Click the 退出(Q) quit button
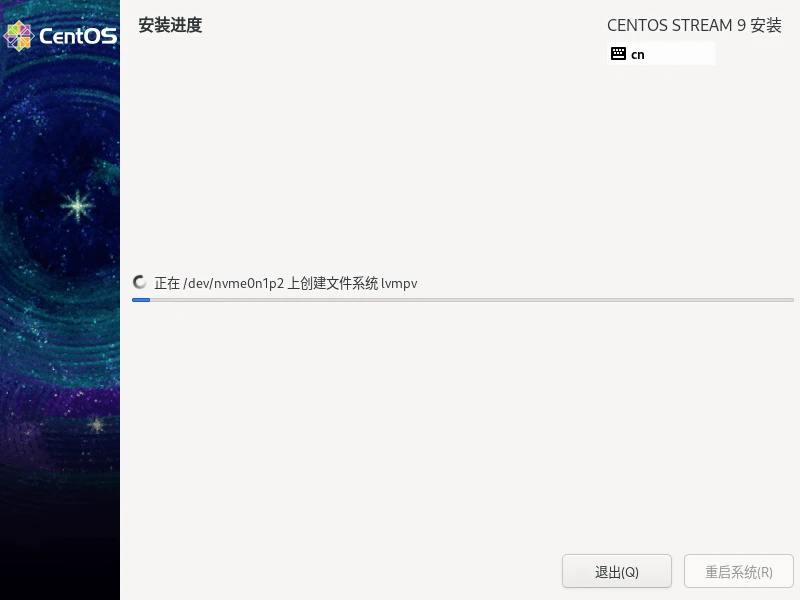Screen dimensions: 800x600 point(616,571)
